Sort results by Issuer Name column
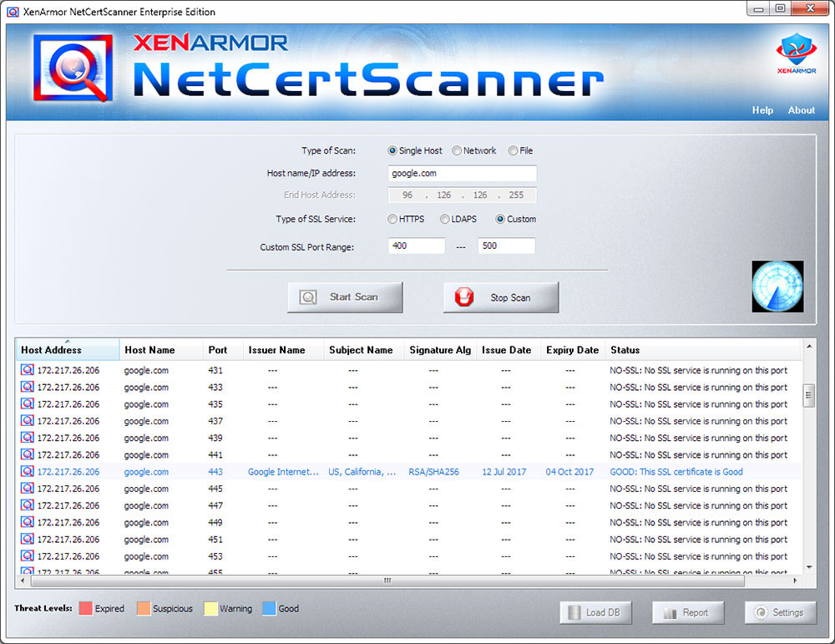 pyautogui.click(x=284, y=350)
